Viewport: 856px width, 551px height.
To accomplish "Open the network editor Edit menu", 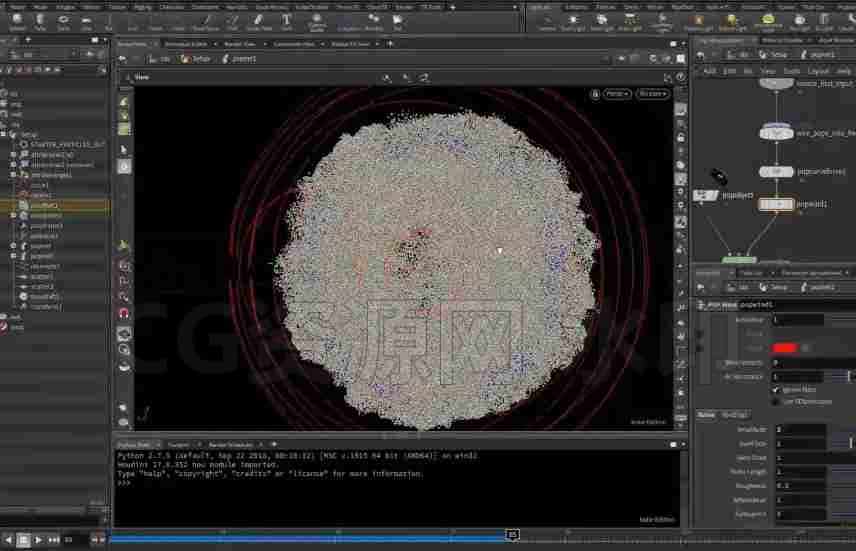I will pos(729,71).
